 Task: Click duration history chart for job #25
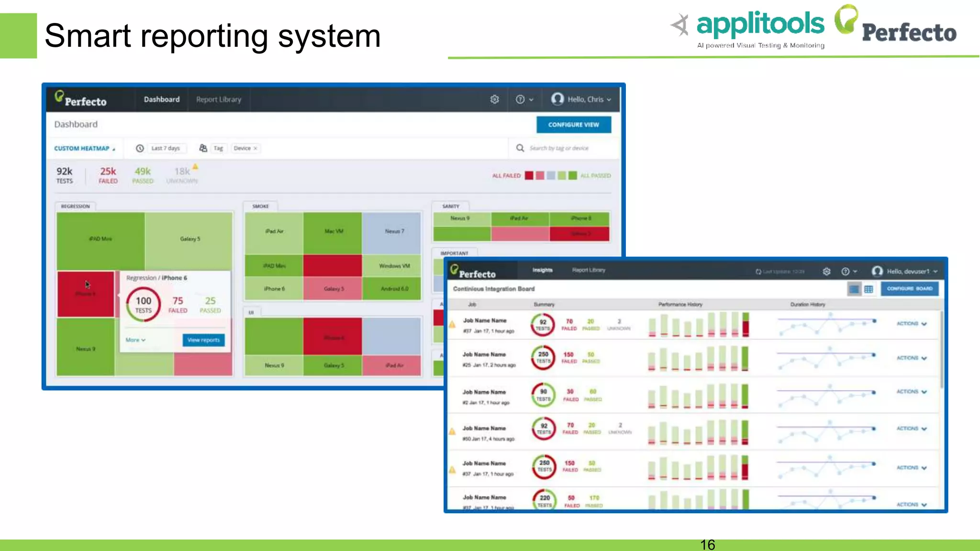click(826, 358)
